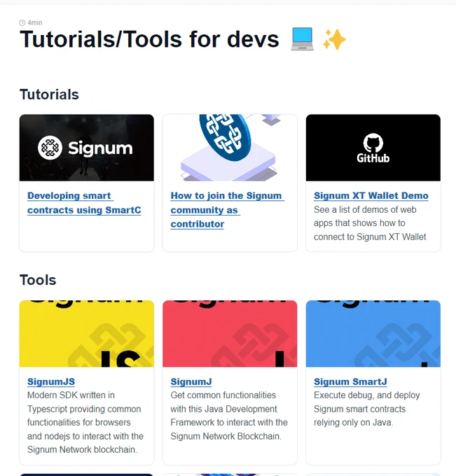
Task: Click the text 'relying only on Java.'
Action: pyautogui.click(x=353, y=423)
